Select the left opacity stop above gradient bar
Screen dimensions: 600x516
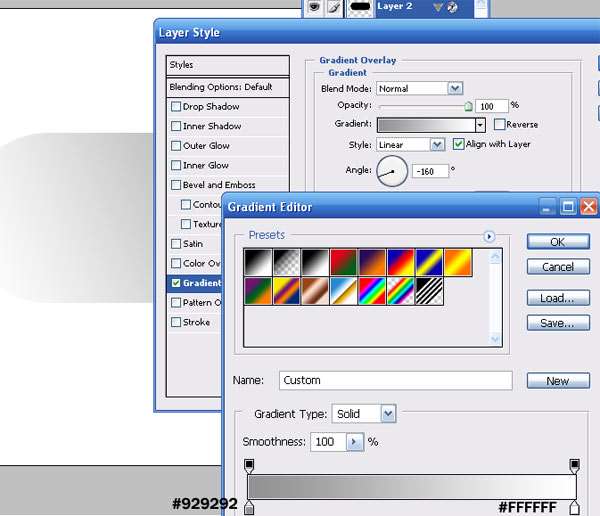249,466
